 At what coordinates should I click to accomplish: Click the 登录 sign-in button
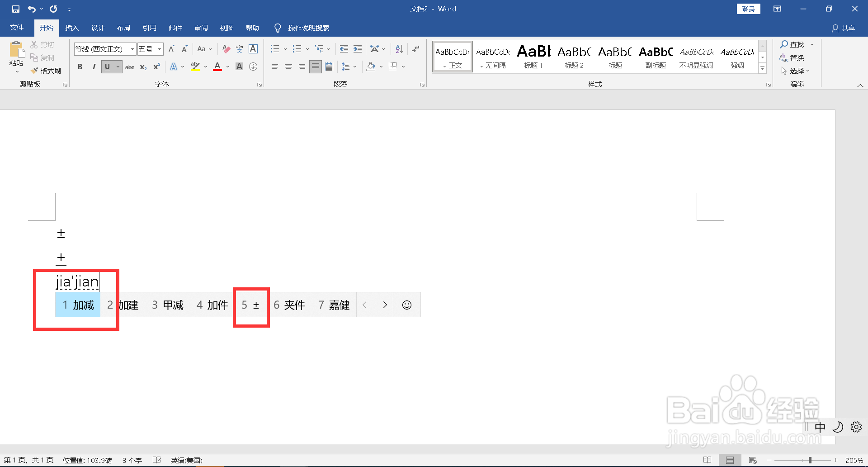coord(749,9)
